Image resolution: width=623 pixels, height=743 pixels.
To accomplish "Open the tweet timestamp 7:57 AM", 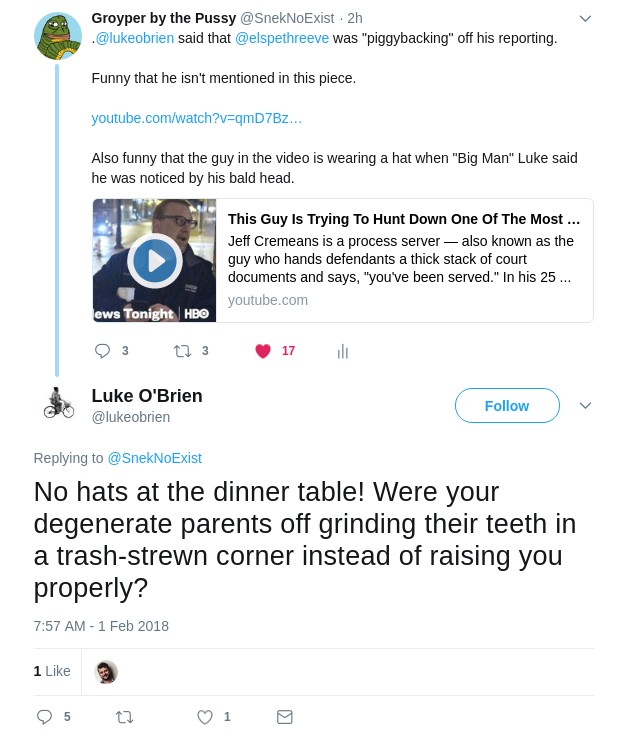I will pyautogui.click(x=101, y=626).
